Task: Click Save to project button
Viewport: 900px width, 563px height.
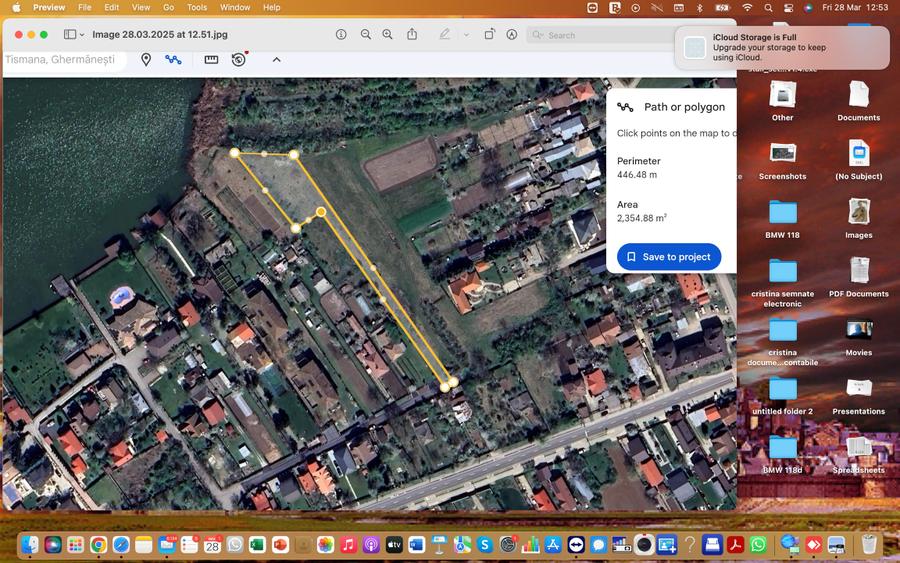Action: click(x=668, y=257)
